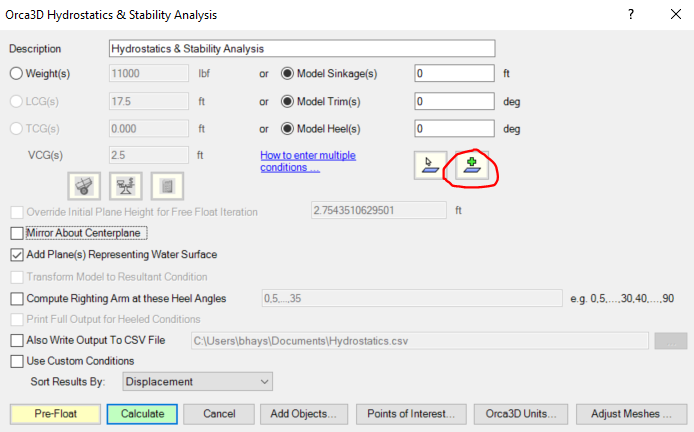694x432 pixels.
Task: Click the initial plane height field
Action: (x=379, y=210)
